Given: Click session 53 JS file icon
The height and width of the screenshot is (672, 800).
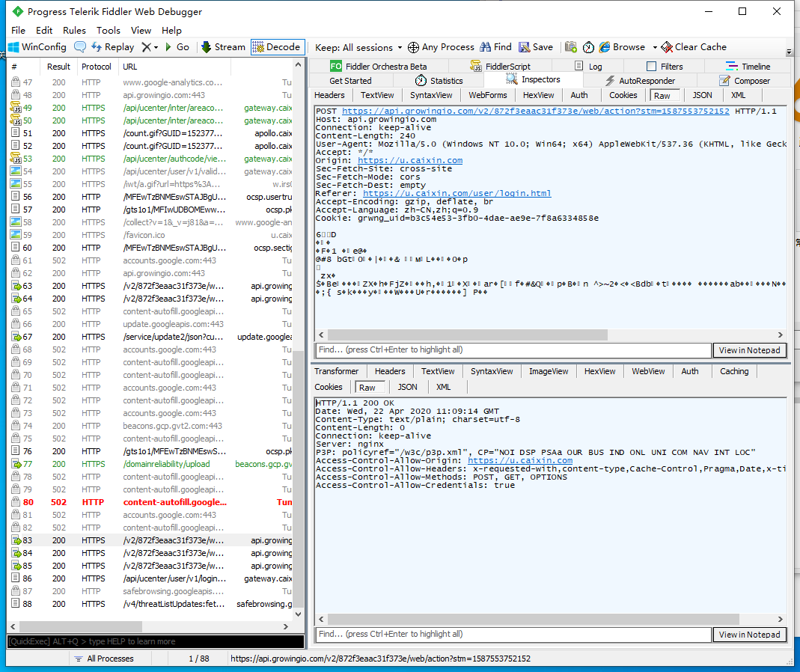Looking at the screenshot, I should (16, 159).
